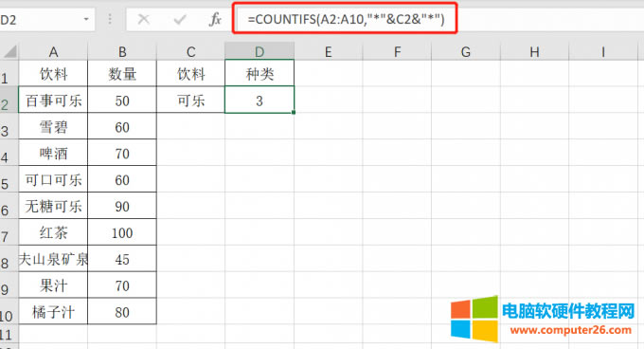Select column F header
Viewport: 644px width, 349px height.
click(x=397, y=52)
